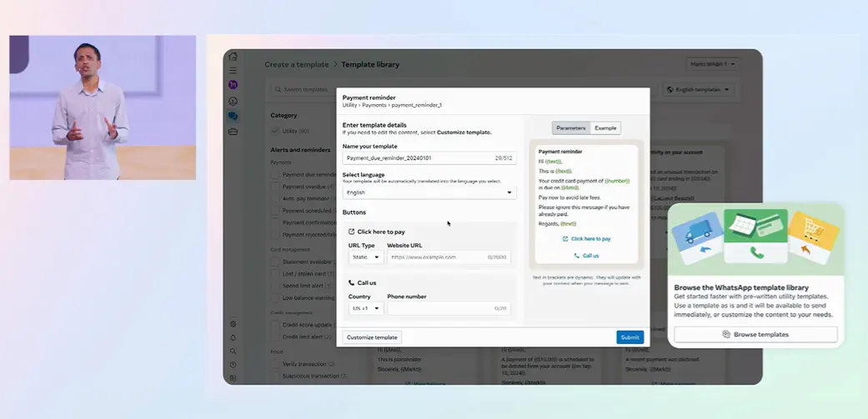Click the Payment confirmation row
The height and width of the screenshot is (419, 868).
tap(304, 222)
